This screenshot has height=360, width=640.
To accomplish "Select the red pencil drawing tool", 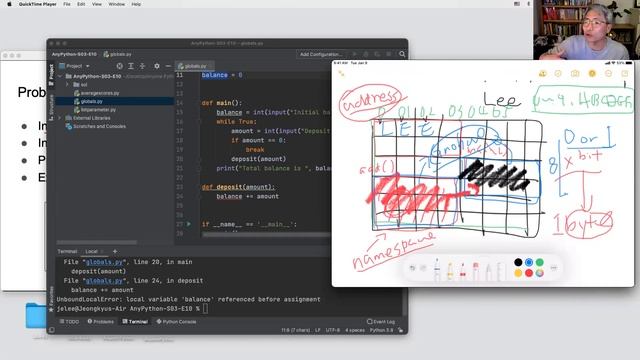I will 463,271.
